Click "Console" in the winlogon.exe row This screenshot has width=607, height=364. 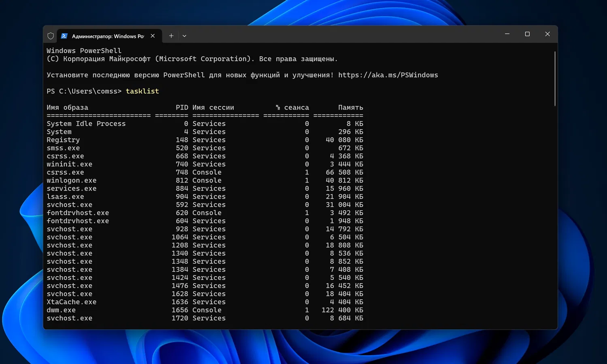pyautogui.click(x=207, y=180)
